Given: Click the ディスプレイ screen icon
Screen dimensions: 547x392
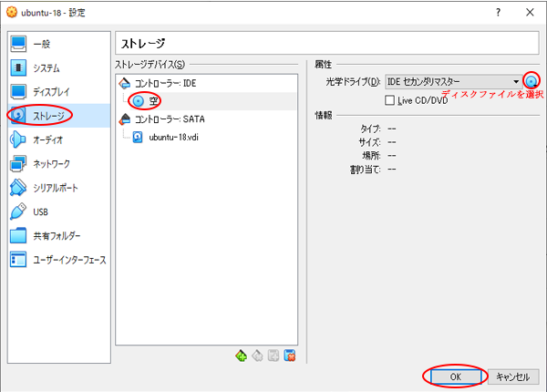Looking at the screenshot, I should click(x=18, y=92).
